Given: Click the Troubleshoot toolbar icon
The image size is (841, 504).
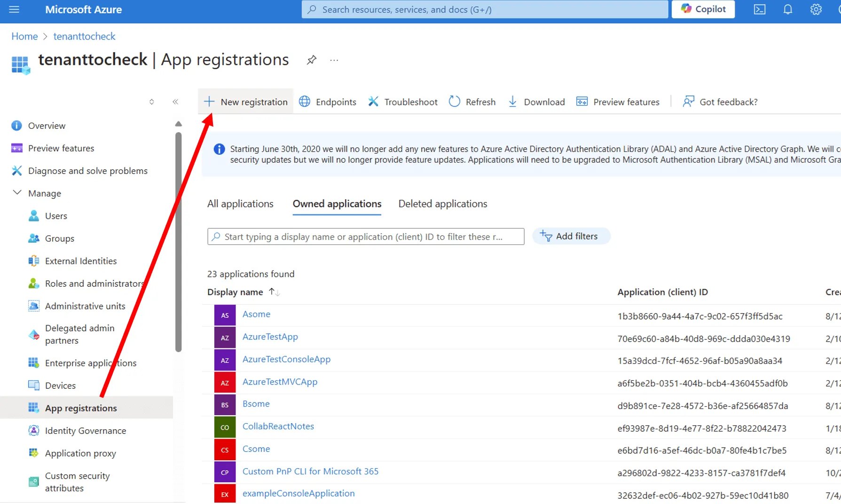Looking at the screenshot, I should tap(402, 102).
